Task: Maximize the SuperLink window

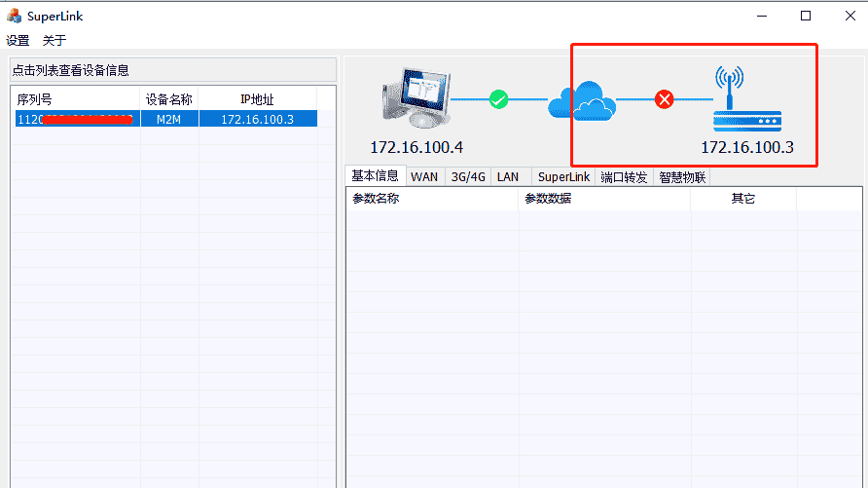Action: pos(805,16)
